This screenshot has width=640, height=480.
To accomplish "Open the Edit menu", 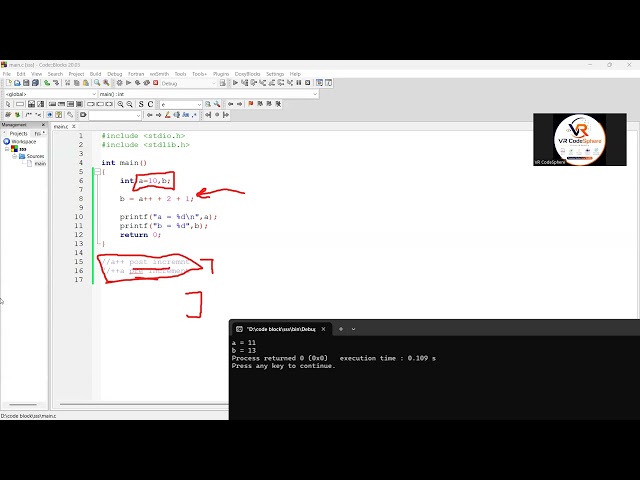I will pos(21,74).
